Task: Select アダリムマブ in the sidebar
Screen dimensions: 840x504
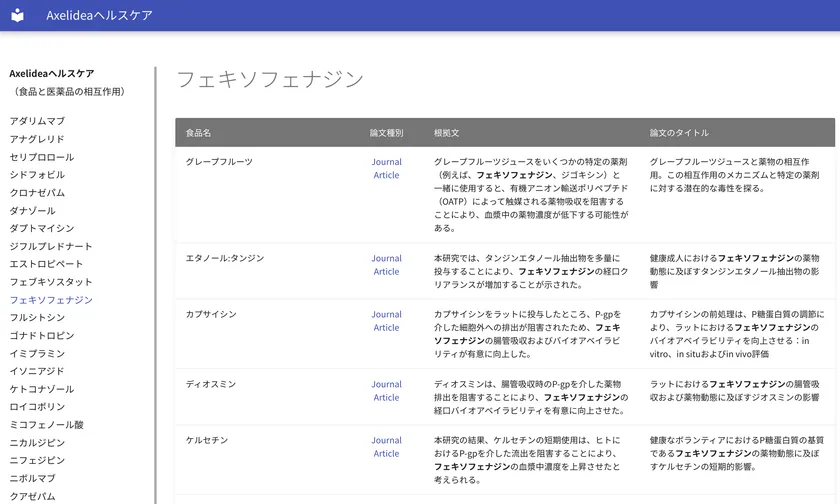Action: (37, 121)
